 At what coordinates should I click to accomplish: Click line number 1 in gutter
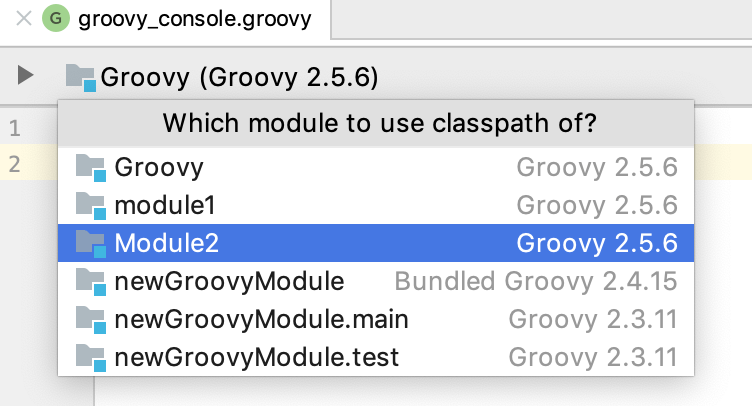tap(14, 128)
